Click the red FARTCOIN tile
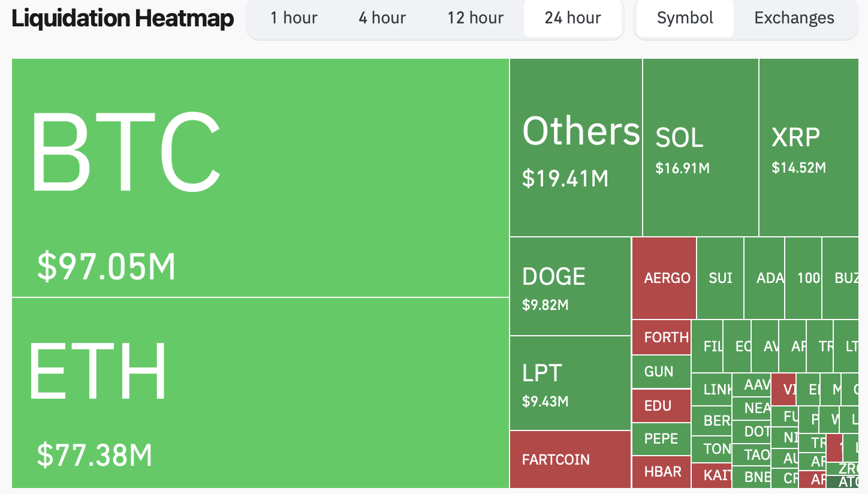 pos(570,459)
